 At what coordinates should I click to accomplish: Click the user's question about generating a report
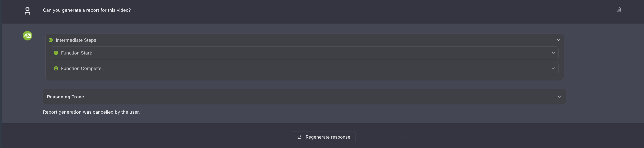coord(86,10)
